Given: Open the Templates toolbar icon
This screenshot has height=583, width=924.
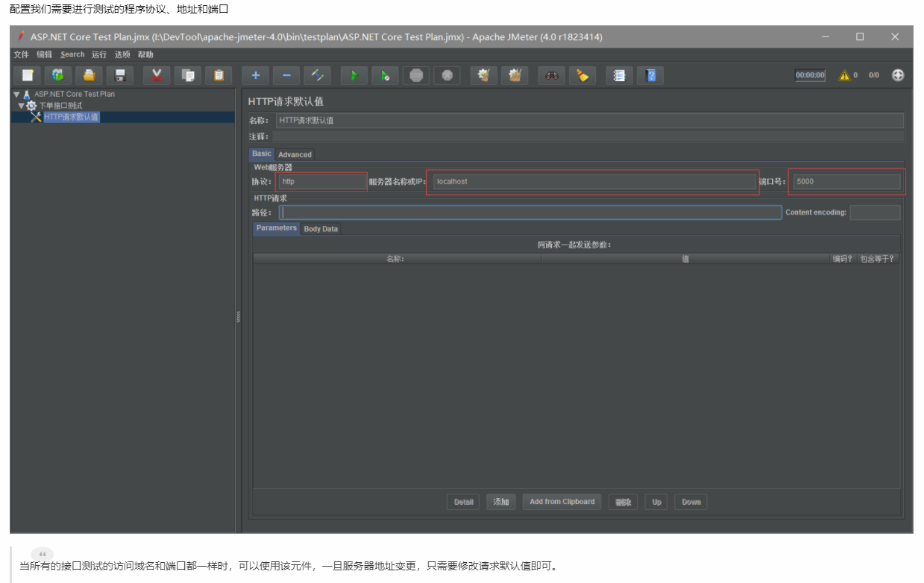Looking at the screenshot, I should (58, 75).
